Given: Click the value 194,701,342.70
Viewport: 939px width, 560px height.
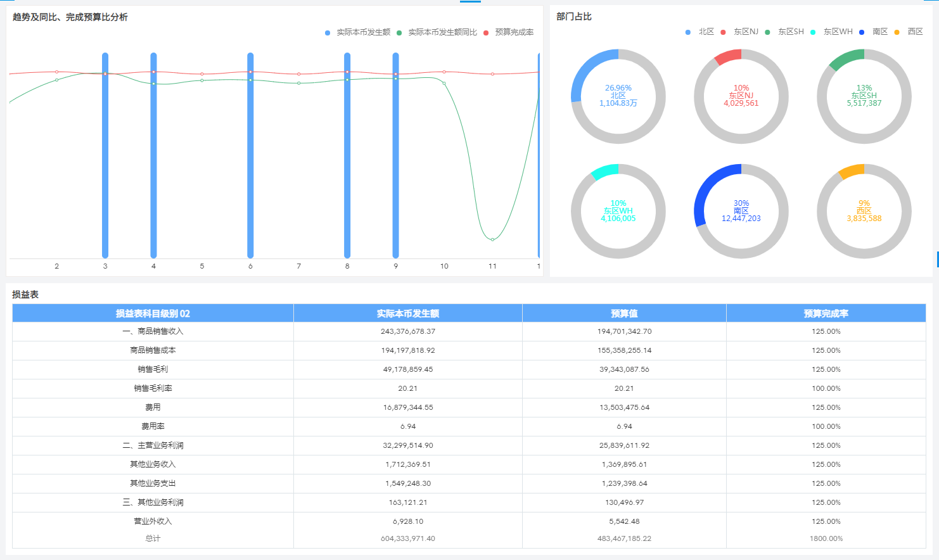Looking at the screenshot, I should pyautogui.click(x=624, y=331).
